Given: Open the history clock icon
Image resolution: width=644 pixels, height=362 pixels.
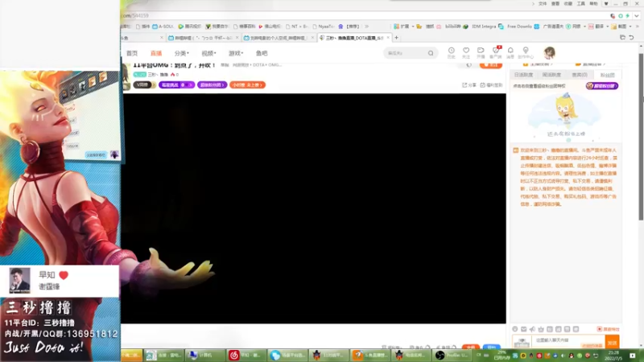Looking at the screenshot, I should (x=452, y=52).
